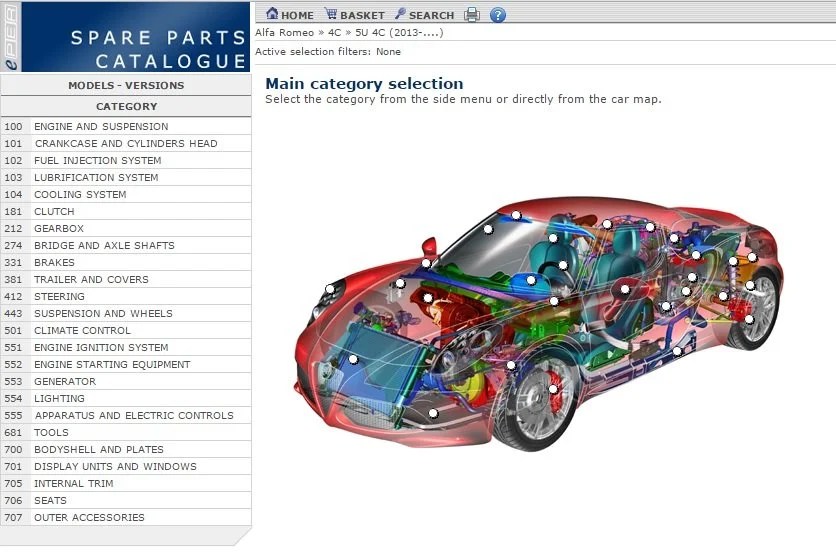Click the hotspot on the windshield glass
836x556 pixels.
click(x=488, y=230)
